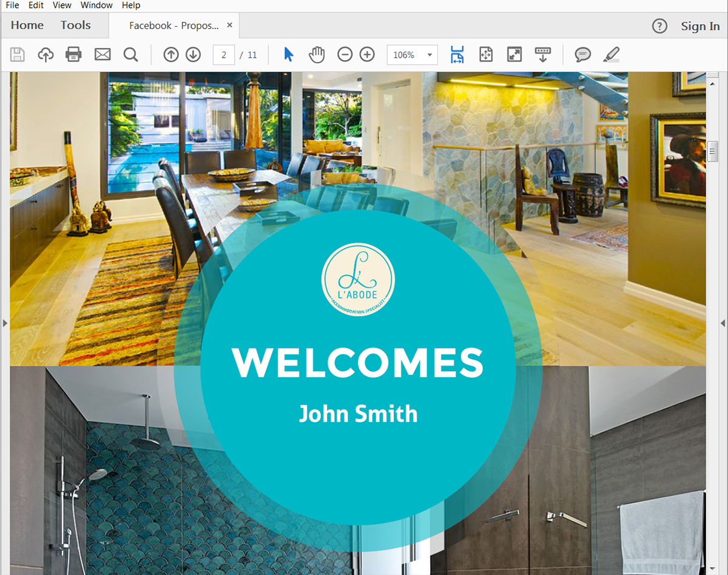Open the Help menu

tap(131, 5)
